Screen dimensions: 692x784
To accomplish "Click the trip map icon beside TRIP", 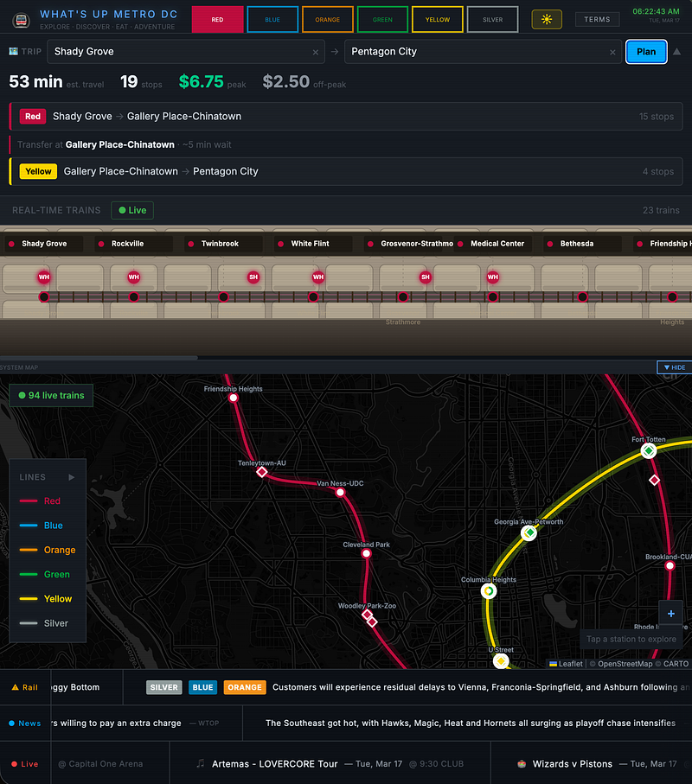I will [x=14, y=51].
